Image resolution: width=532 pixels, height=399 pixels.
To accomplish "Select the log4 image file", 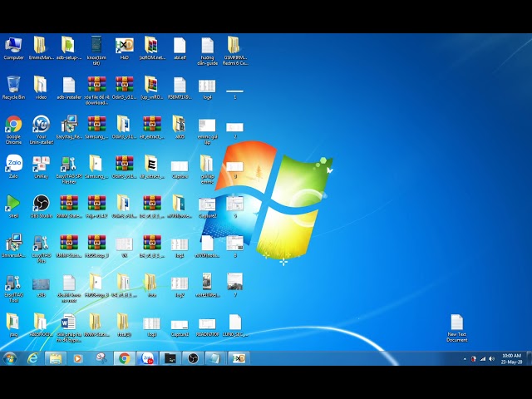I will (207, 89).
